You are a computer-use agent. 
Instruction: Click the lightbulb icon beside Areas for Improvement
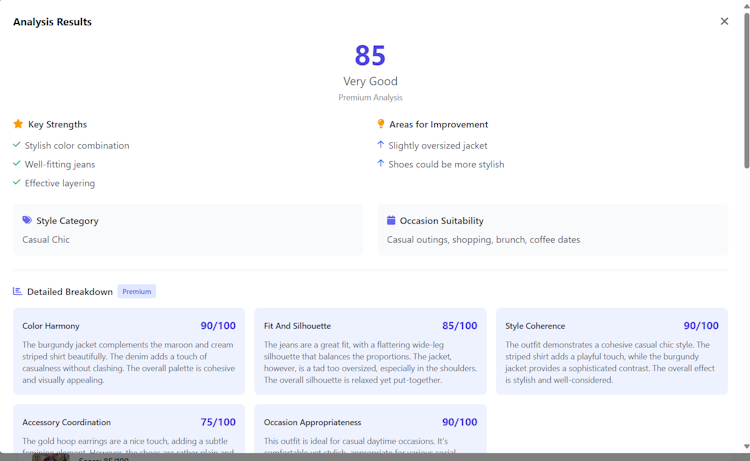[x=381, y=124]
